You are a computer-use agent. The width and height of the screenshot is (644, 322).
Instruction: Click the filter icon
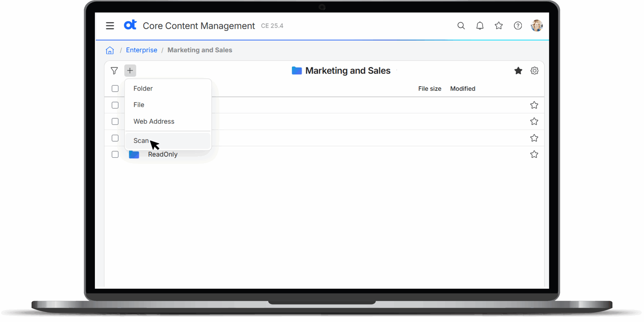114,71
